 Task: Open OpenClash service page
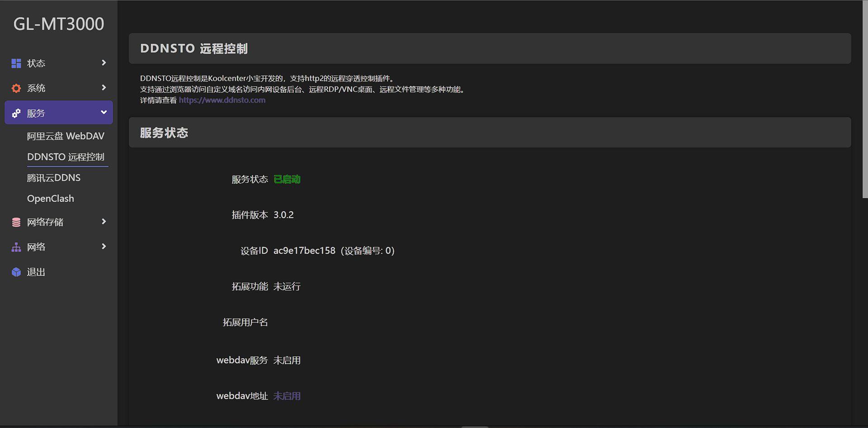point(51,199)
